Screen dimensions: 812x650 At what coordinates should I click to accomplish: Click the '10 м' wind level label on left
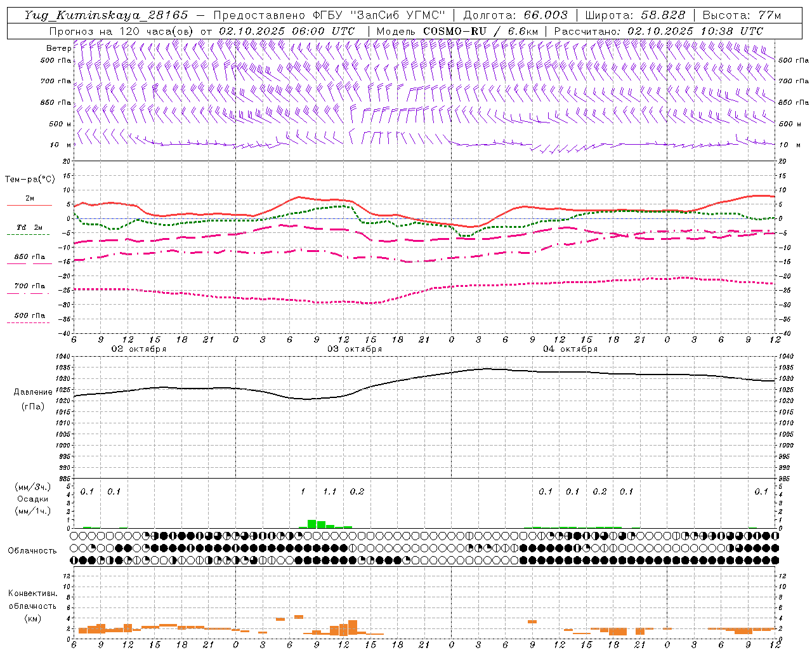click(x=62, y=145)
